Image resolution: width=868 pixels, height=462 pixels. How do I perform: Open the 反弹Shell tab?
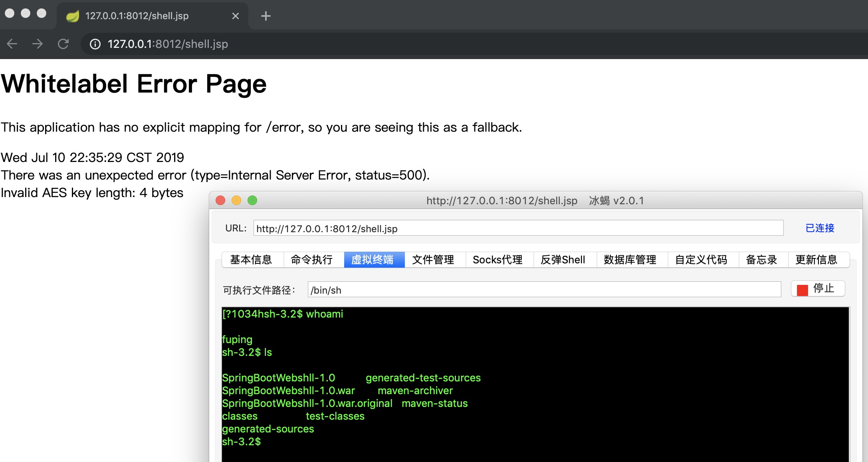point(563,260)
